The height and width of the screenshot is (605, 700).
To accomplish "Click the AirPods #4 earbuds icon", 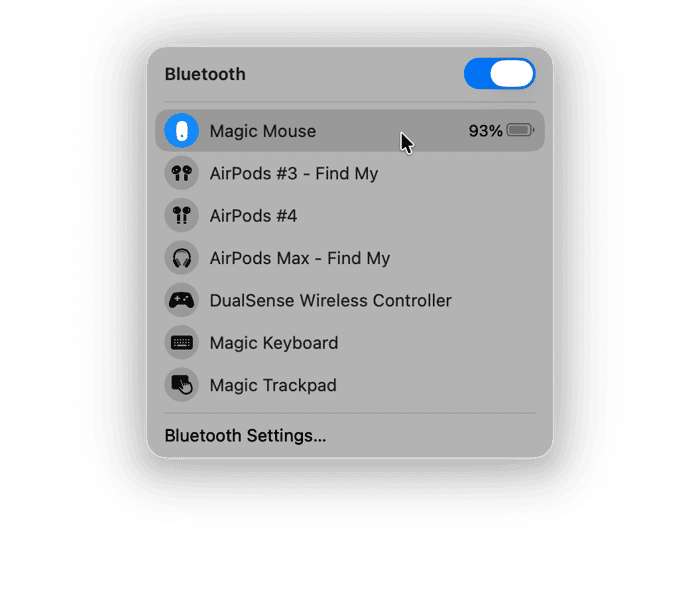I will [181, 215].
